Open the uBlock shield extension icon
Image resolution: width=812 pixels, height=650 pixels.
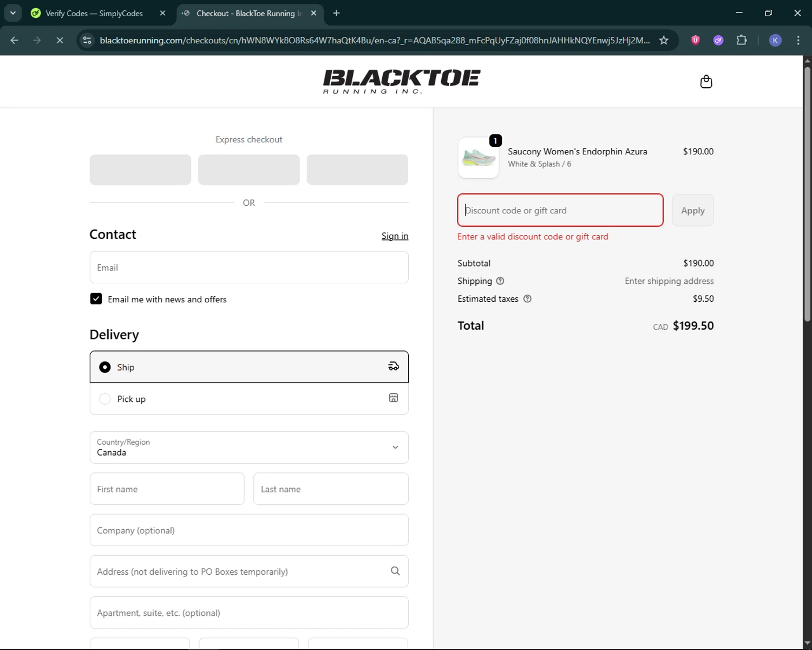pos(696,40)
